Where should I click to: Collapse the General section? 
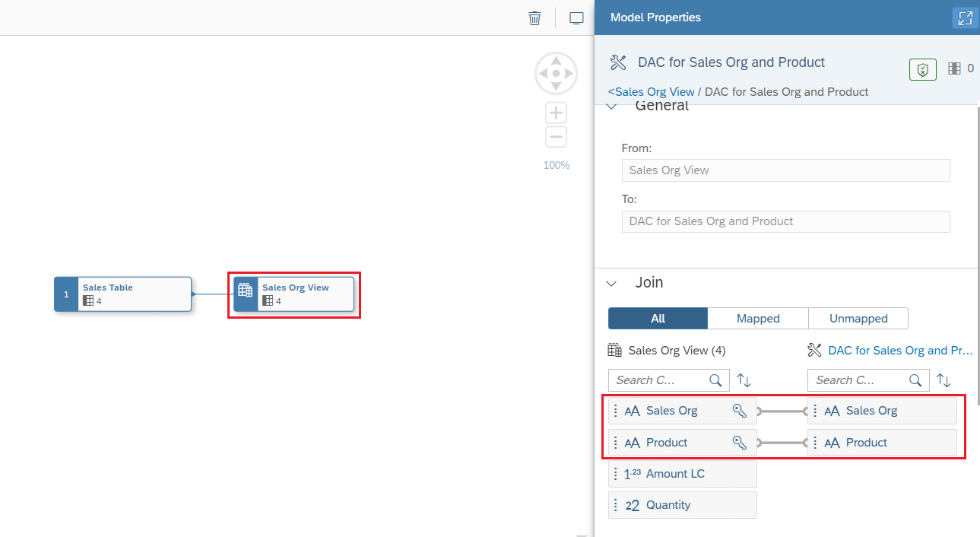[611, 107]
